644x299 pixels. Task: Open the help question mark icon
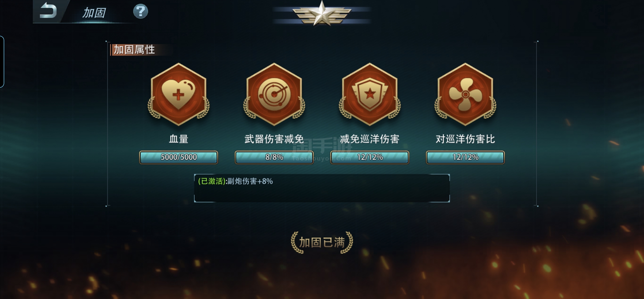tap(141, 11)
